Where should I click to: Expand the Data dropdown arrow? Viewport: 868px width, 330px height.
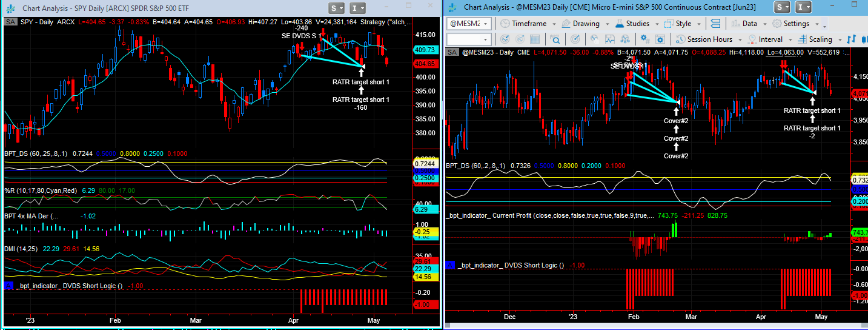click(764, 24)
